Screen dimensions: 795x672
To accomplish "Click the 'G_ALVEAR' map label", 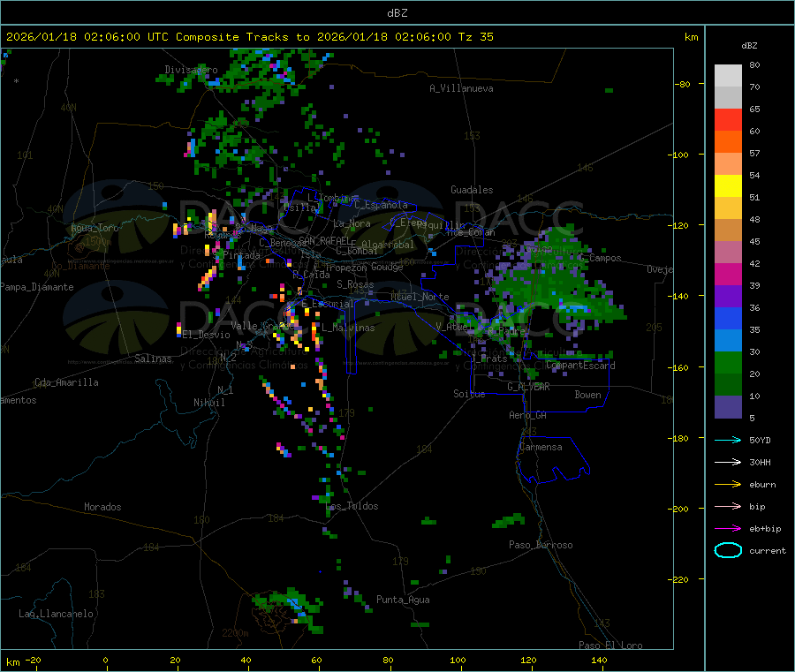I will (528, 387).
